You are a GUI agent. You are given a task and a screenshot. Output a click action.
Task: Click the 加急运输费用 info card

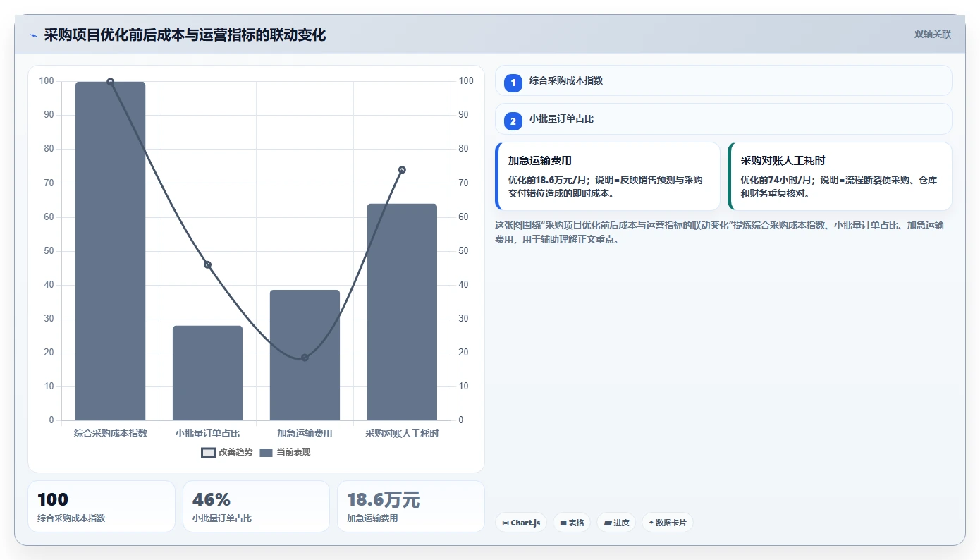pyautogui.click(x=608, y=176)
